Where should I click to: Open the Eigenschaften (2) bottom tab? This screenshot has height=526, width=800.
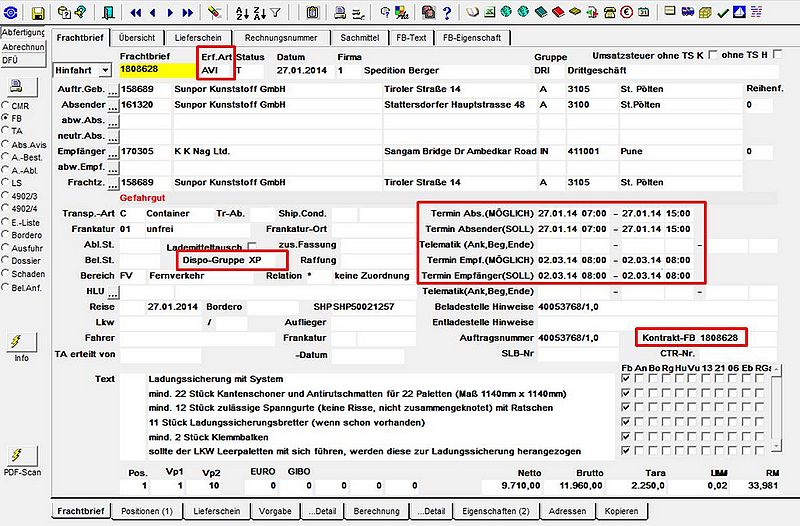tap(496, 511)
